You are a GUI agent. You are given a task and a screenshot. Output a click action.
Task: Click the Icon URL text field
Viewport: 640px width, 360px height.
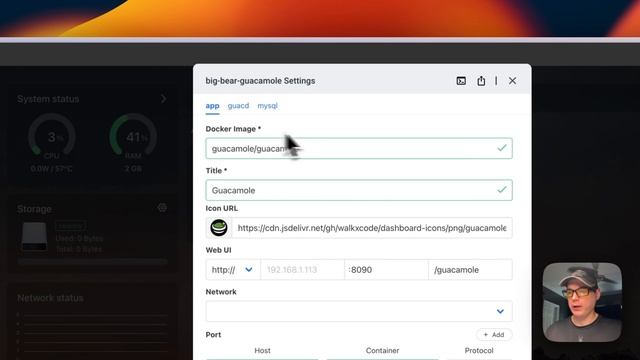(372, 228)
